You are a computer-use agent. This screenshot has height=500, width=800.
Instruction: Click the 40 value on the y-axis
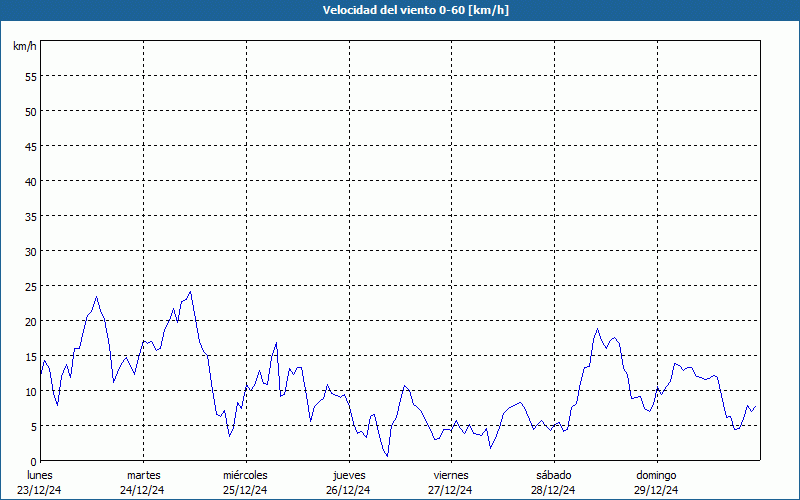click(31, 183)
